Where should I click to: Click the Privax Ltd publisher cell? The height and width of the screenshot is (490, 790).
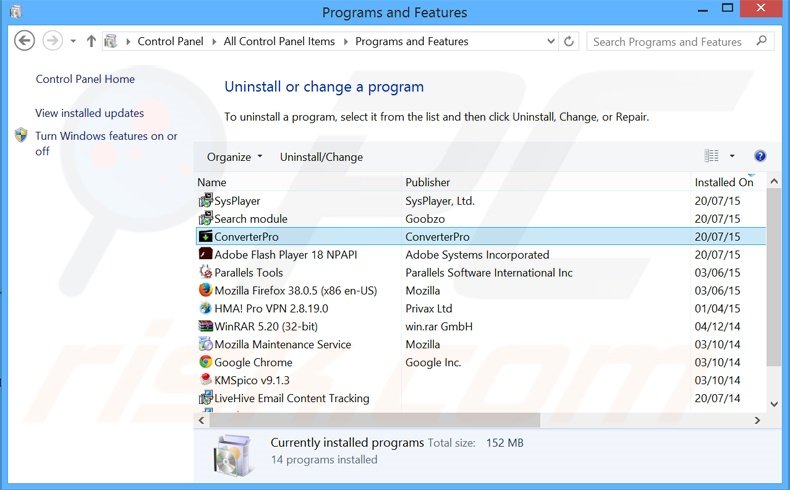429,309
